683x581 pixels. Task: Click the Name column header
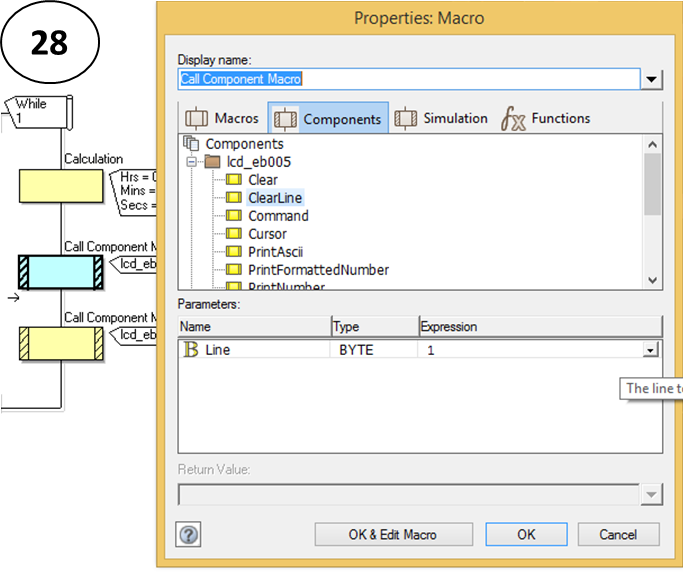[x=255, y=327]
